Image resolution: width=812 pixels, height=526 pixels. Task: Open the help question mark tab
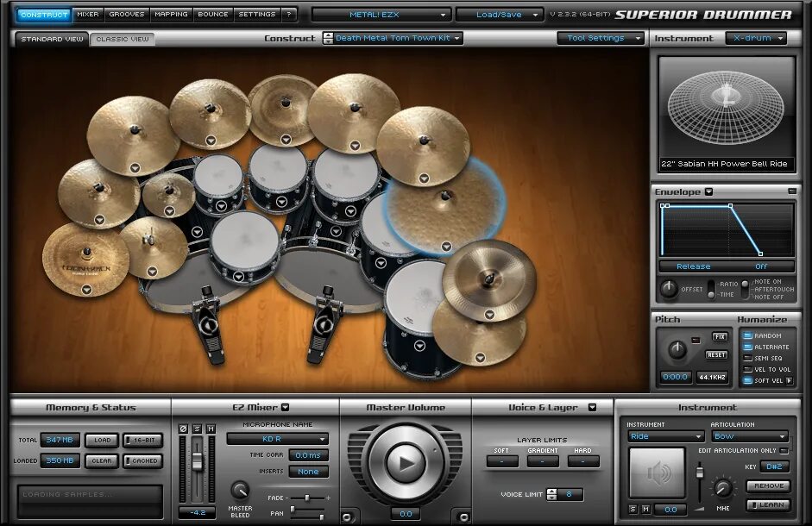289,15
